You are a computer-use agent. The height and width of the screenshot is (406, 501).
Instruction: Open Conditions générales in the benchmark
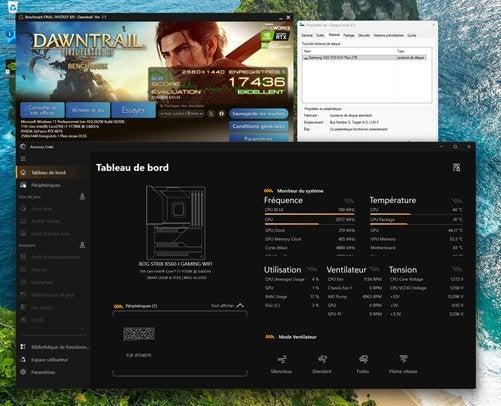[x=259, y=126]
